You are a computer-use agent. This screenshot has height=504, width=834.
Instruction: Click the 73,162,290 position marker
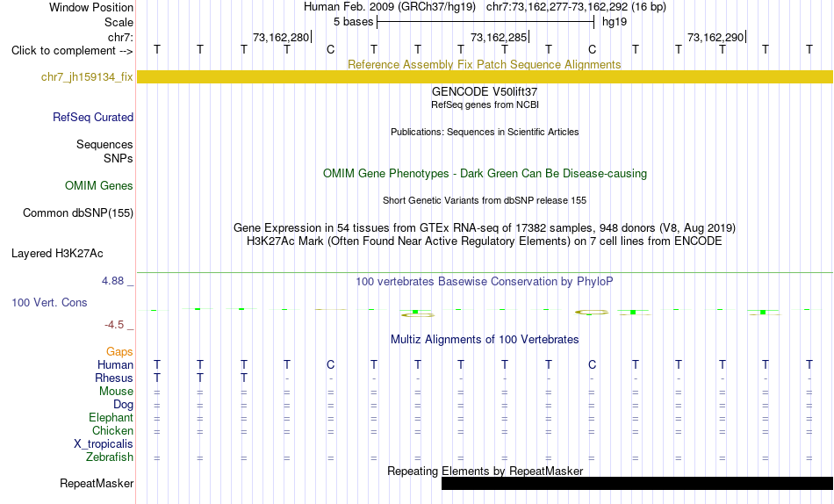tap(715, 37)
